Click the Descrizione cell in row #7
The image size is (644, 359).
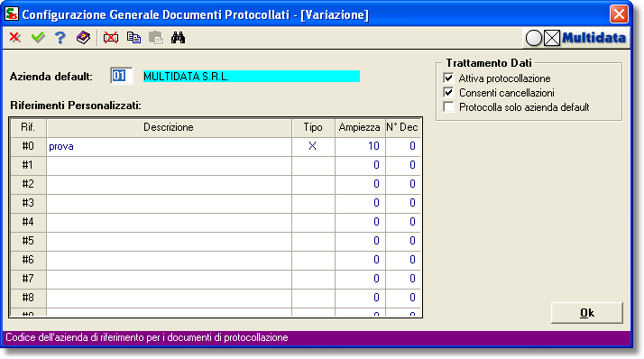(170, 279)
